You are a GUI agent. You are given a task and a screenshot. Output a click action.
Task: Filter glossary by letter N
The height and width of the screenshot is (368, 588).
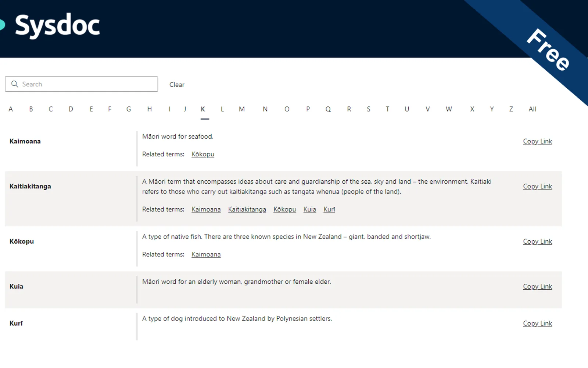265,109
